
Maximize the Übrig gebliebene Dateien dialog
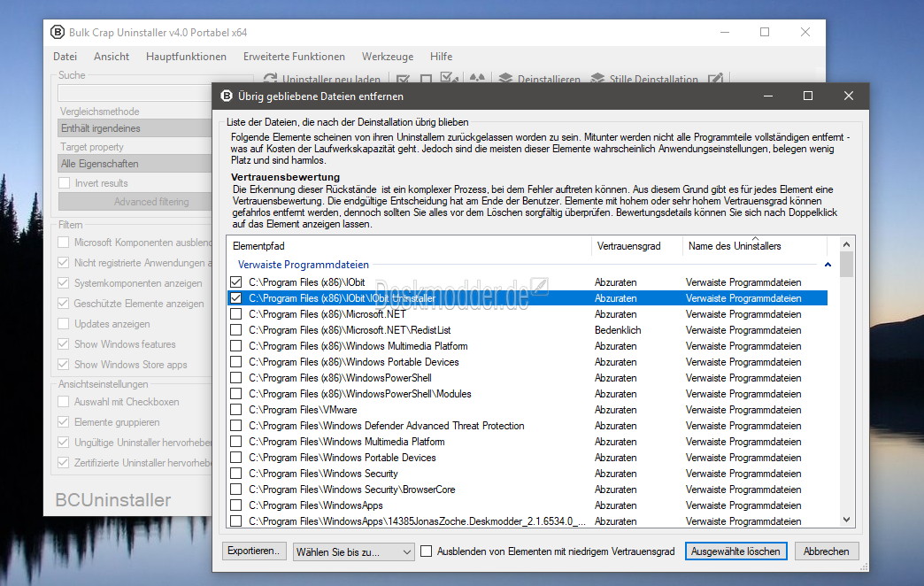pyautogui.click(x=808, y=96)
